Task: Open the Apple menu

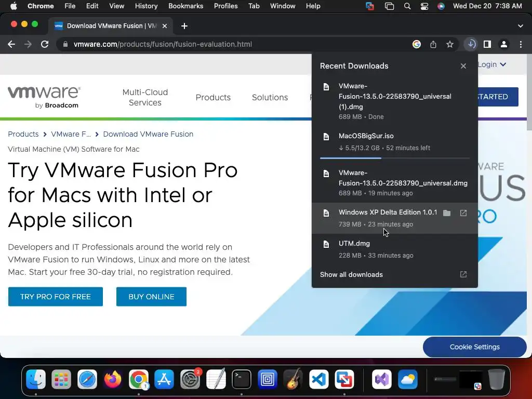Action: point(14,6)
